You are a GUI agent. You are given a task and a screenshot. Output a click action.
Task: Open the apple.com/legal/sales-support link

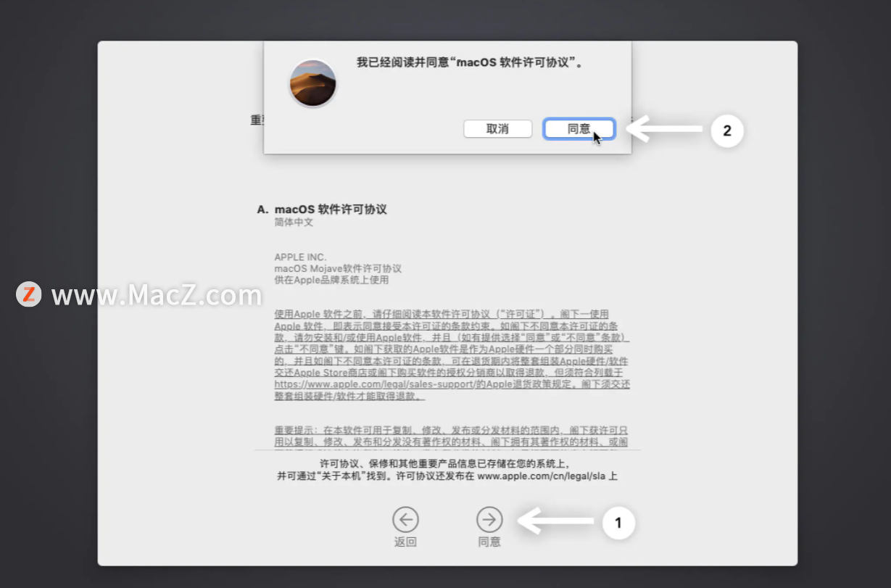pos(374,384)
